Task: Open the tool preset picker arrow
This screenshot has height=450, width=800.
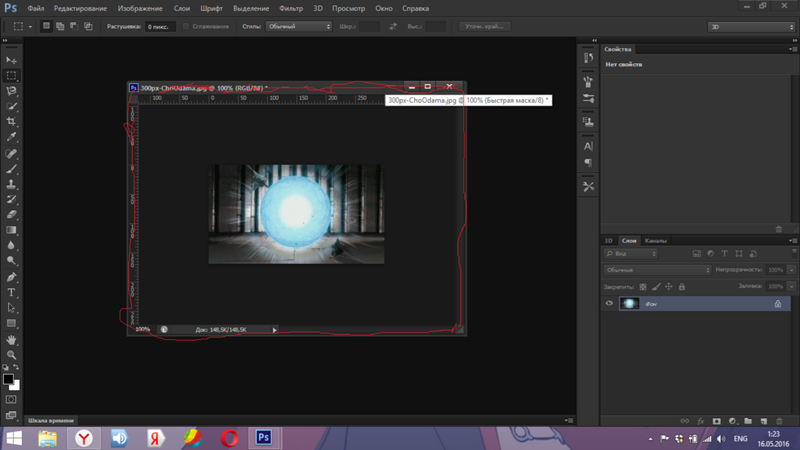Action: click(30, 27)
